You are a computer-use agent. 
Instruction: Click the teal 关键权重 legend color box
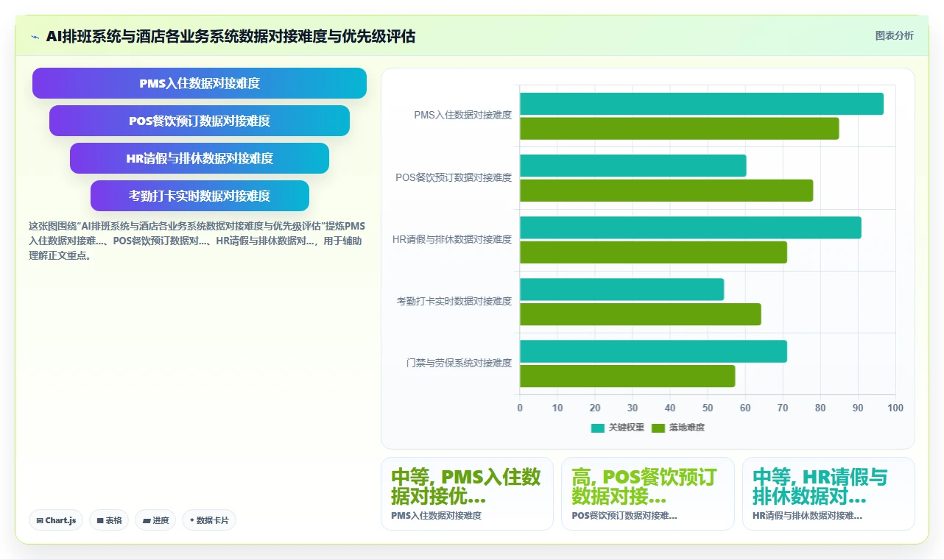[598, 428]
